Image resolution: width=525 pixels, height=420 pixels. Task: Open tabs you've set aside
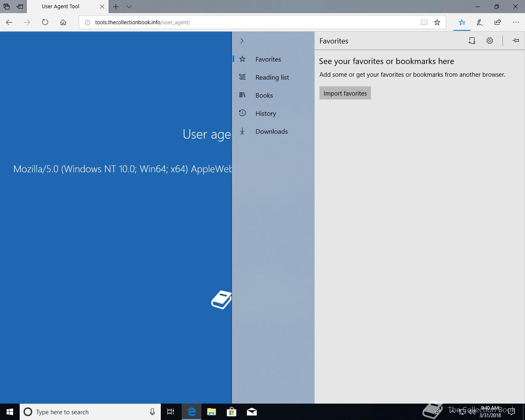7,7
